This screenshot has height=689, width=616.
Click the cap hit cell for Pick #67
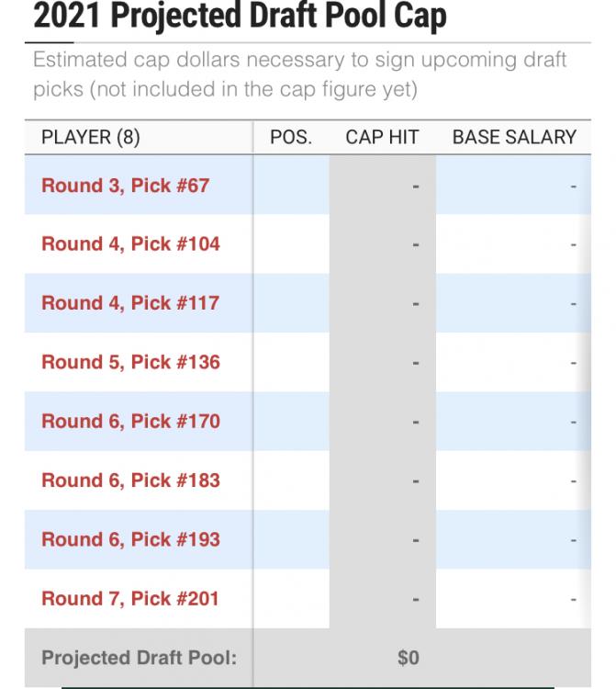[415, 186]
